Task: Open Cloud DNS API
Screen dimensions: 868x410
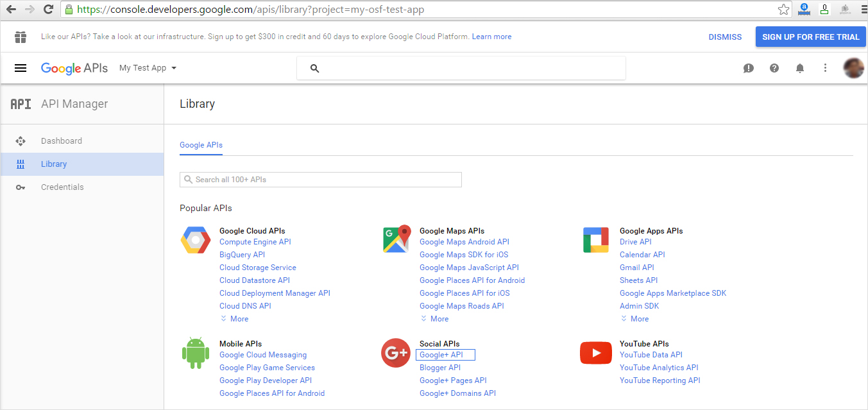Action: tap(245, 306)
